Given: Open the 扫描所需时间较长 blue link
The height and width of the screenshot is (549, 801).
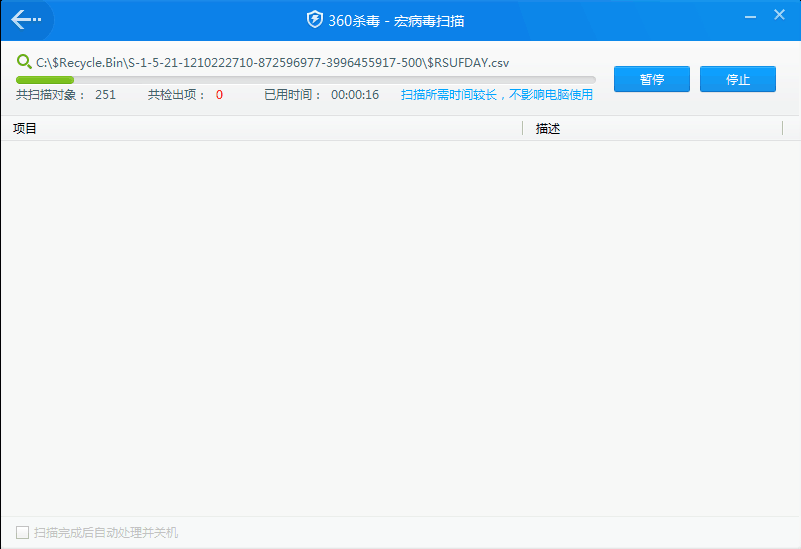Looking at the screenshot, I should pyautogui.click(x=497, y=94).
